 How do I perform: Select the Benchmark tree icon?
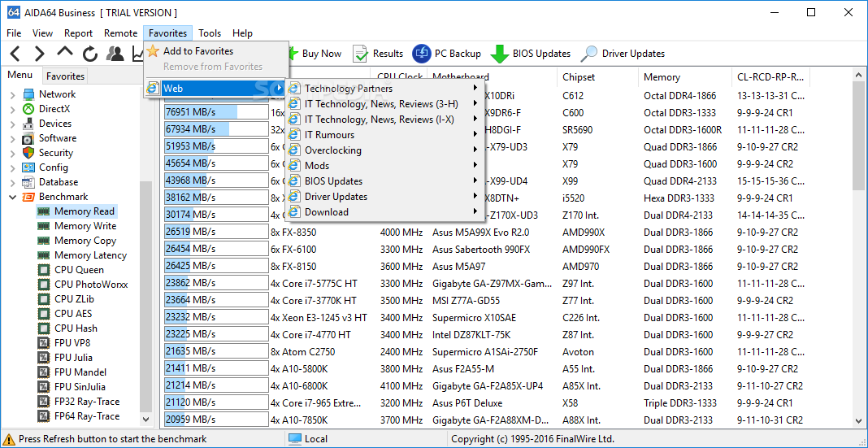[x=28, y=197]
